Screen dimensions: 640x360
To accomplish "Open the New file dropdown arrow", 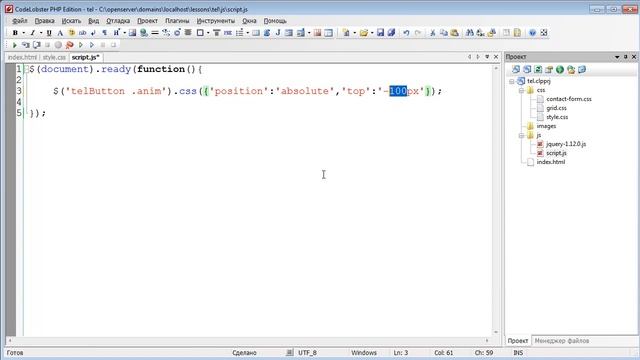I will pyautogui.click(x=354, y=33).
